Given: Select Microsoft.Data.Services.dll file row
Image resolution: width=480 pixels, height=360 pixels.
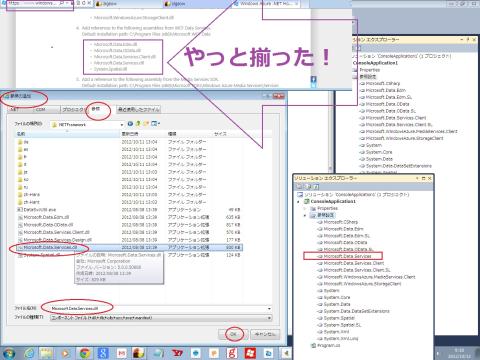Looking at the screenshot, I should point(129,248).
